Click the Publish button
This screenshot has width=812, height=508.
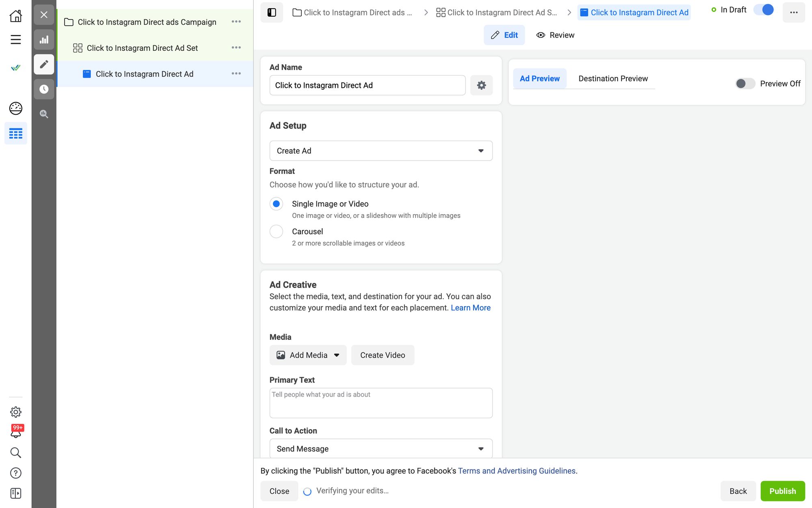[x=782, y=491]
